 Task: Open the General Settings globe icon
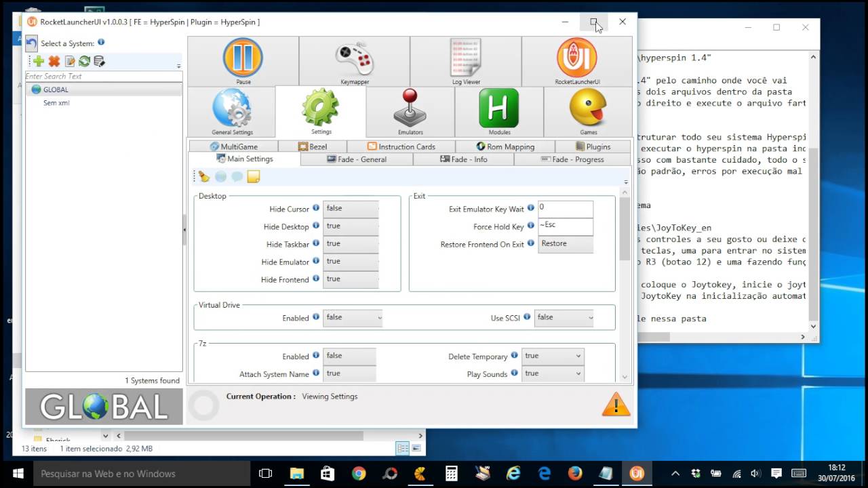tap(232, 108)
